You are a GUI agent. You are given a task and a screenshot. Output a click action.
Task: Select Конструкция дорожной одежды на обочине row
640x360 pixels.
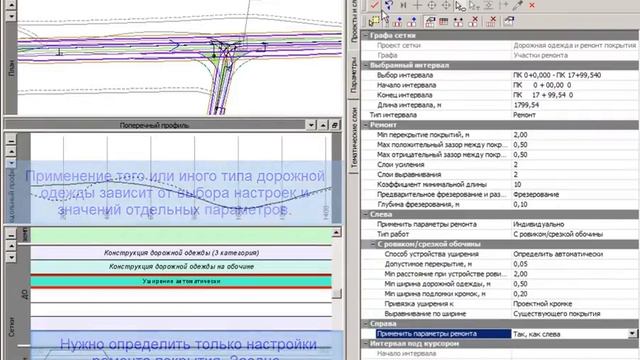[181, 267]
